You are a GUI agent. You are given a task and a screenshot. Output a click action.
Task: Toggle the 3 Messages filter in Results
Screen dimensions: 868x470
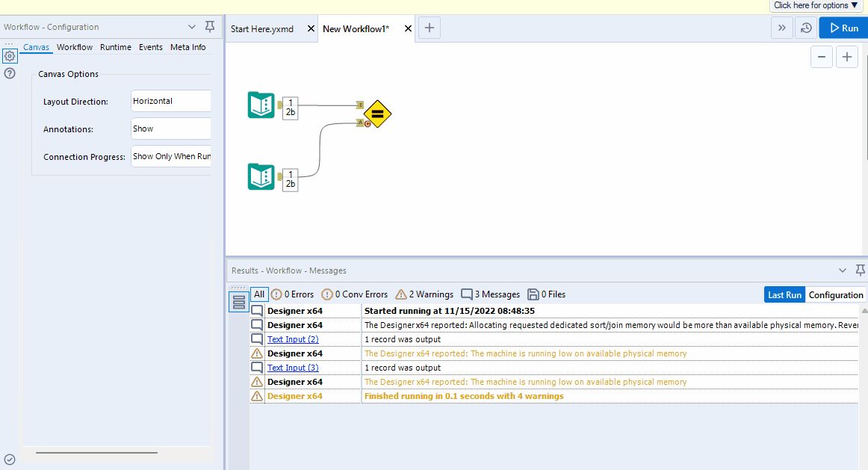489,294
